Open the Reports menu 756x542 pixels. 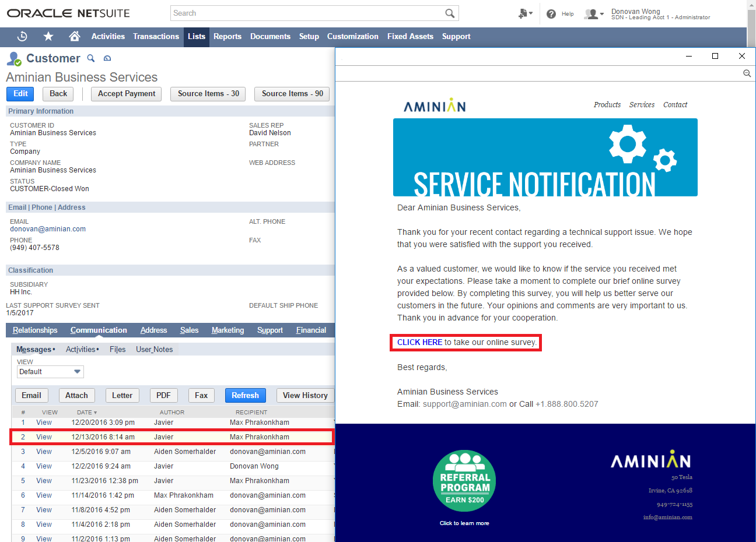coord(228,36)
